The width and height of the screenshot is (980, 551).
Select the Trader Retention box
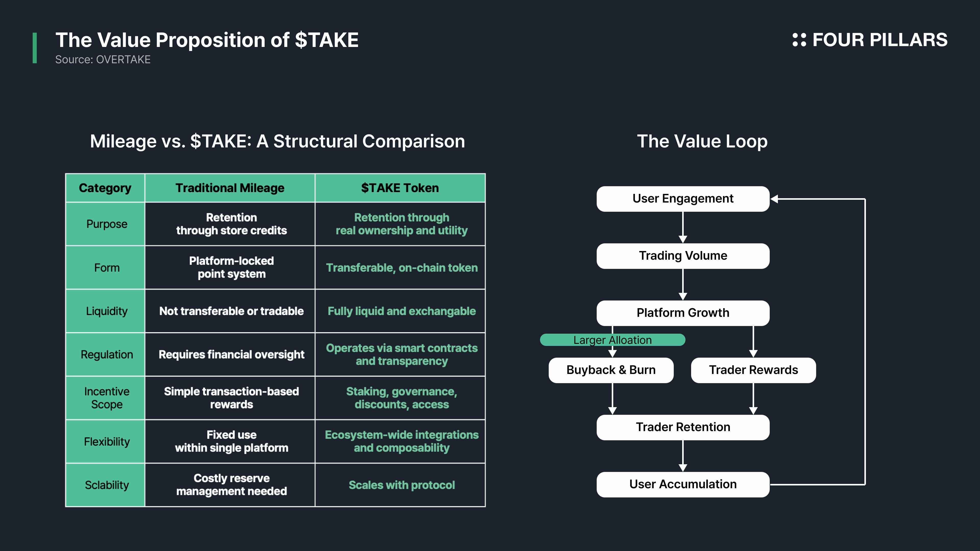[x=682, y=428]
